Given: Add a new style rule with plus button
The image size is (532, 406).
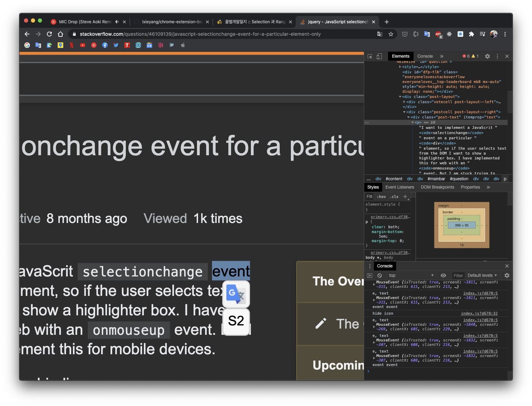Looking at the screenshot, I should pos(405,197).
